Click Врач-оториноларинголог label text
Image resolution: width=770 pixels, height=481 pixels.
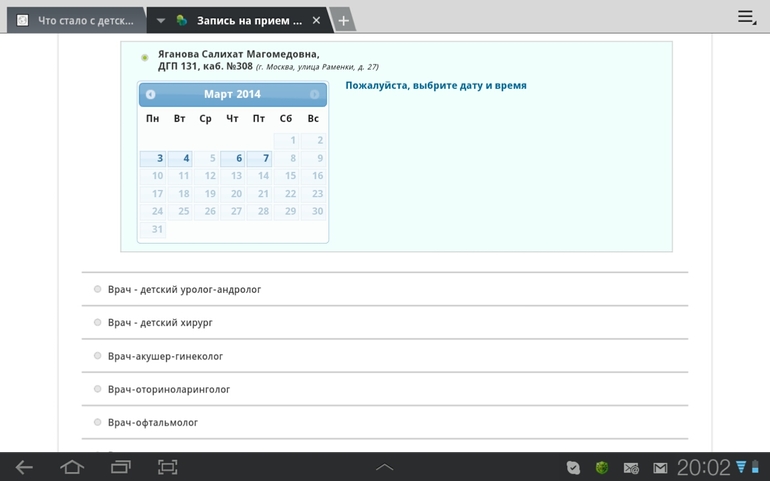point(169,390)
